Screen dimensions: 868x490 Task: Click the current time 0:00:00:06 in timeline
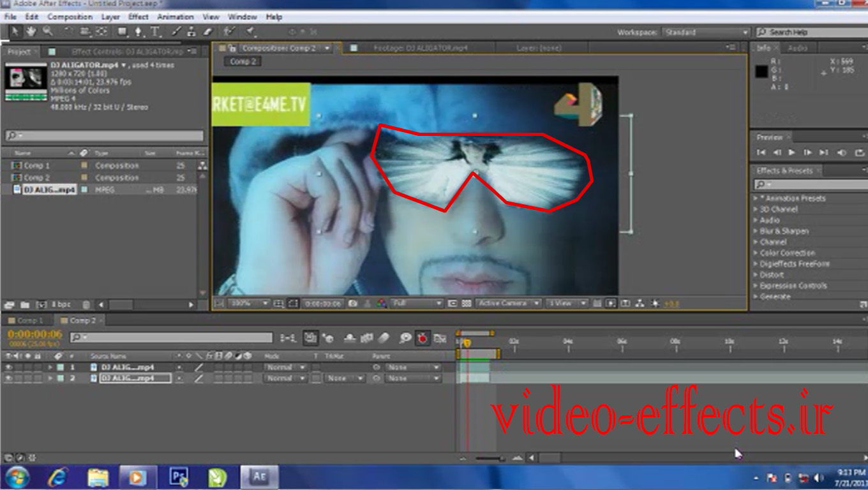pyautogui.click(x=34, y=334)
